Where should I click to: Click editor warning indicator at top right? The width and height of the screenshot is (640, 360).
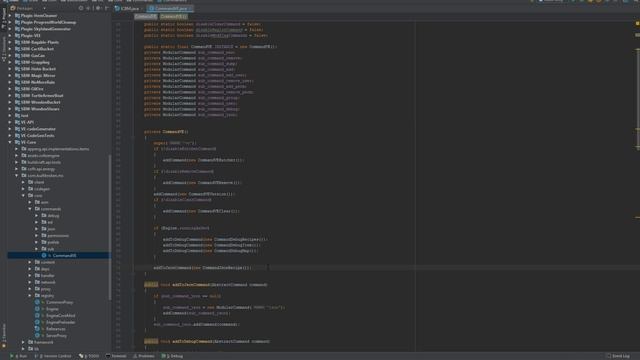click(637, 24)
